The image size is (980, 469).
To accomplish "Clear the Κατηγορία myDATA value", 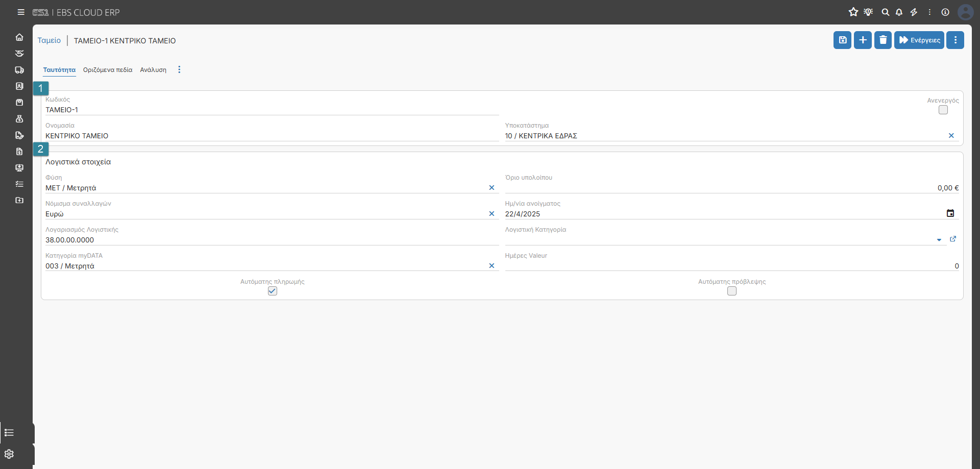I will pos(492,266).
